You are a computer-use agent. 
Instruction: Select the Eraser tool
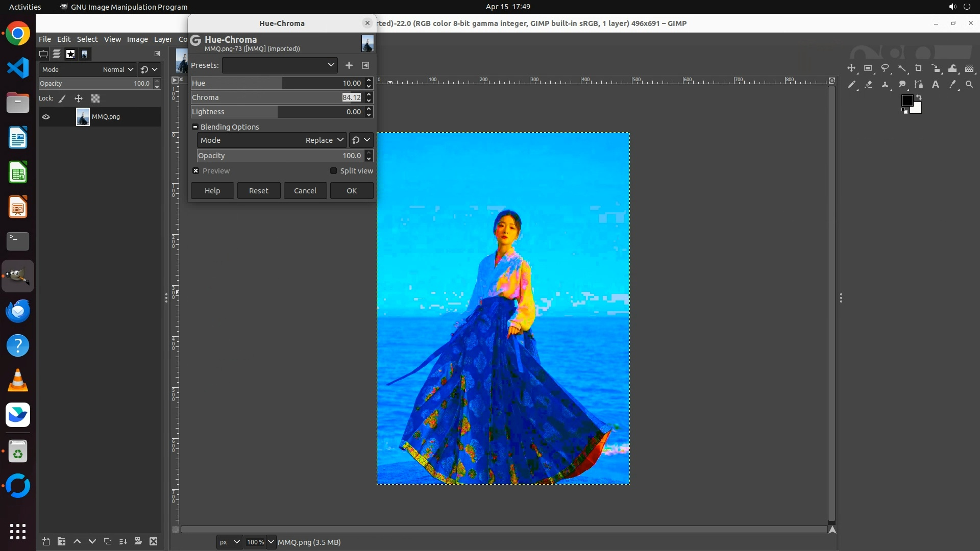(x=868, y=85)
